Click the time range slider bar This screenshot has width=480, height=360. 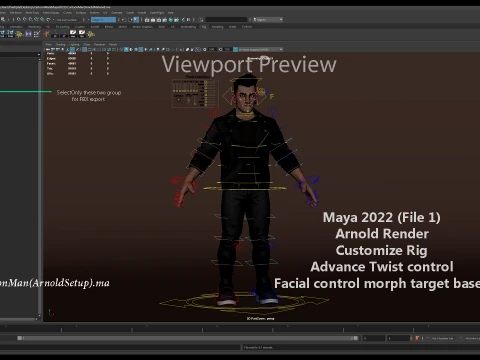pos(187,338)
